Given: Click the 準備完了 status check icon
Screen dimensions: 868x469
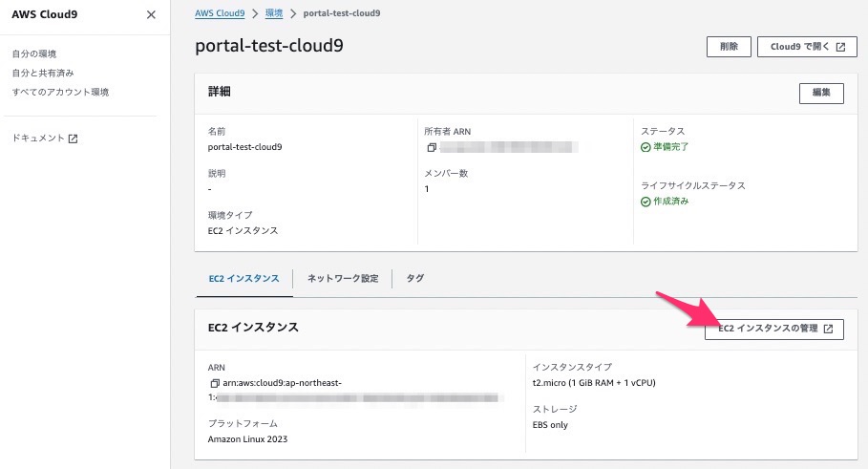Looking at the screenshot, I should point(646,147).
